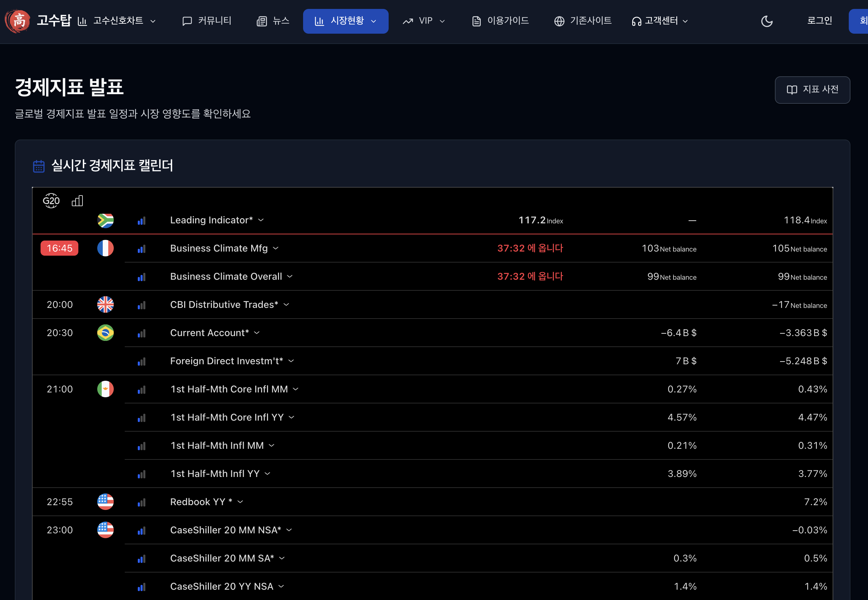Open the 지표 사전 button
The image size is (868, 600).
click(812, 89)
